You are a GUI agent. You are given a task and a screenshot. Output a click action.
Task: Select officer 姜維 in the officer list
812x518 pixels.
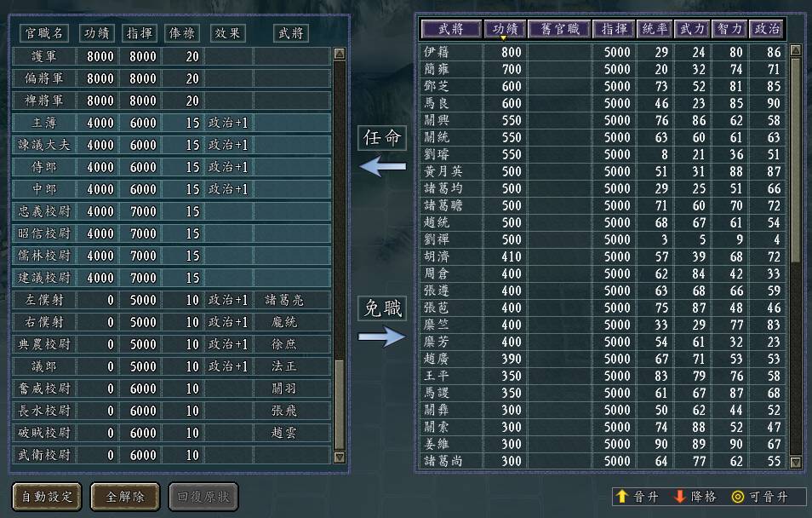pyautogui.click(x=434, y=444)
